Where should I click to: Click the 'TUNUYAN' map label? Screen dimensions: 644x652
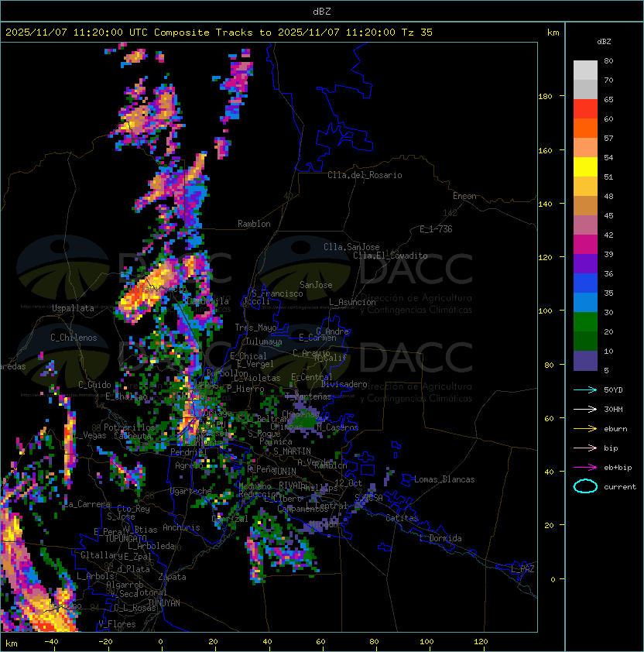(x=164, y=603)
